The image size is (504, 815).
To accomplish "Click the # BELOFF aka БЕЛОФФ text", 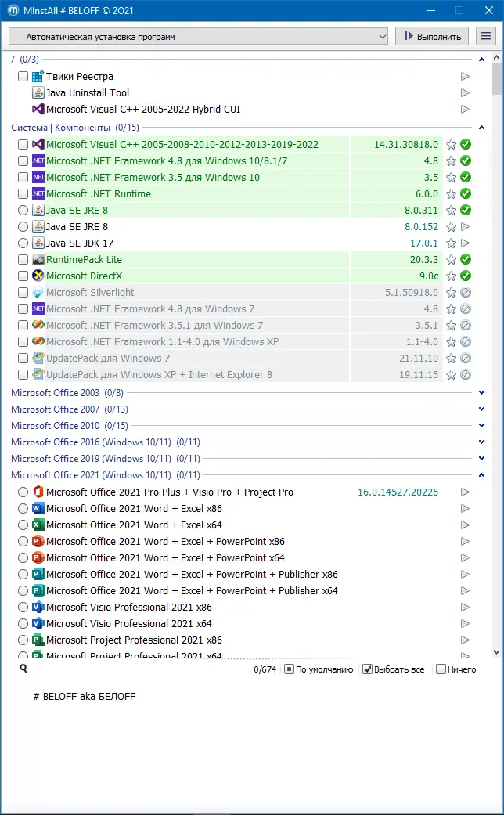I will coord(85,697).
